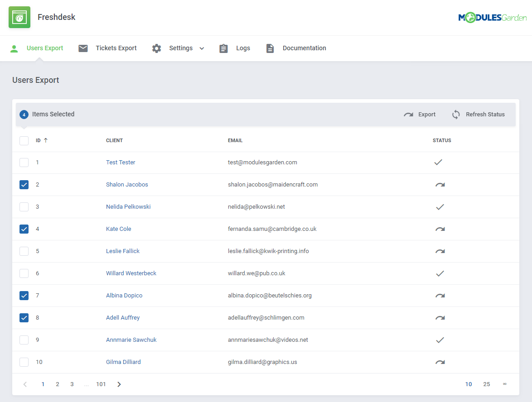Viewport: 532px width, 402px height.
Task: Select the checkbox for Leslie Fallick
Action: coord(24,251)
